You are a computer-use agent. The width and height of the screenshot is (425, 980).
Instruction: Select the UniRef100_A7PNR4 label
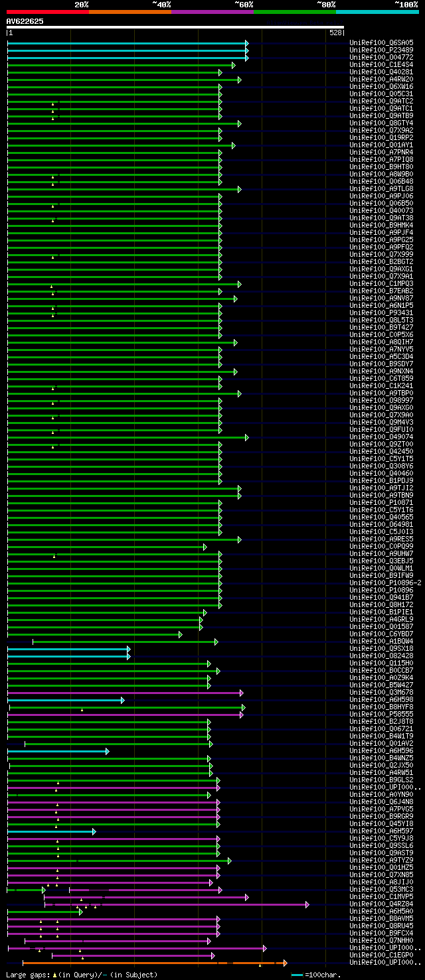click(x=381, y=153)
